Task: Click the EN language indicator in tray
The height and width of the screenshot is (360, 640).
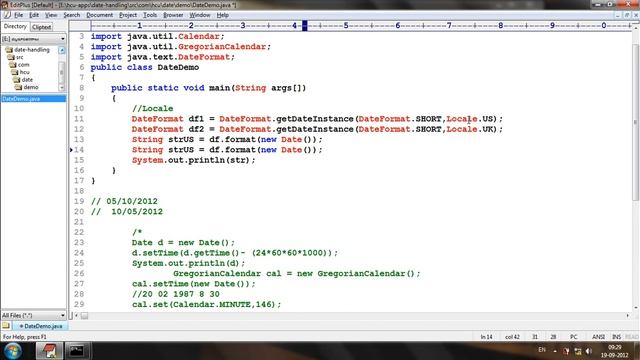Action: (x=542, y=350)
